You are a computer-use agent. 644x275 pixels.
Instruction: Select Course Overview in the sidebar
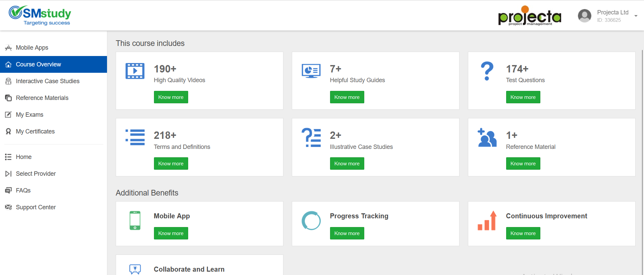coord(38,64)
